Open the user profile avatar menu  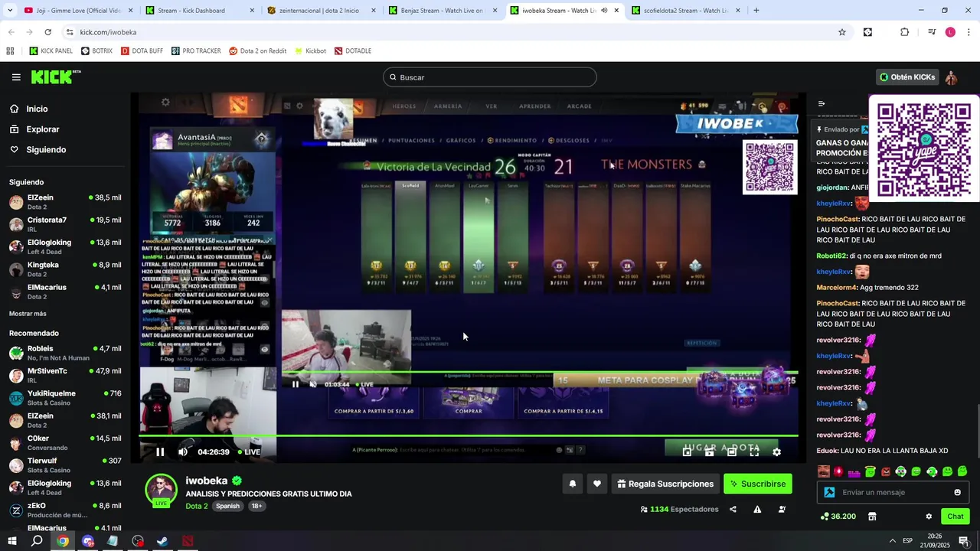(952, 77)
